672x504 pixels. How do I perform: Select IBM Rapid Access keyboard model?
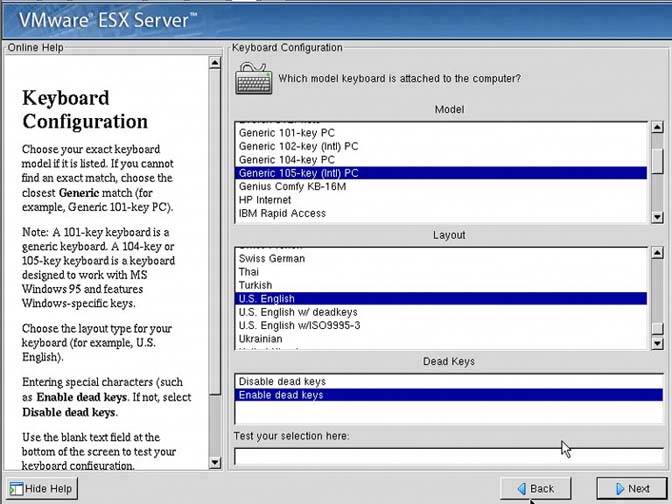click(441, 213)
